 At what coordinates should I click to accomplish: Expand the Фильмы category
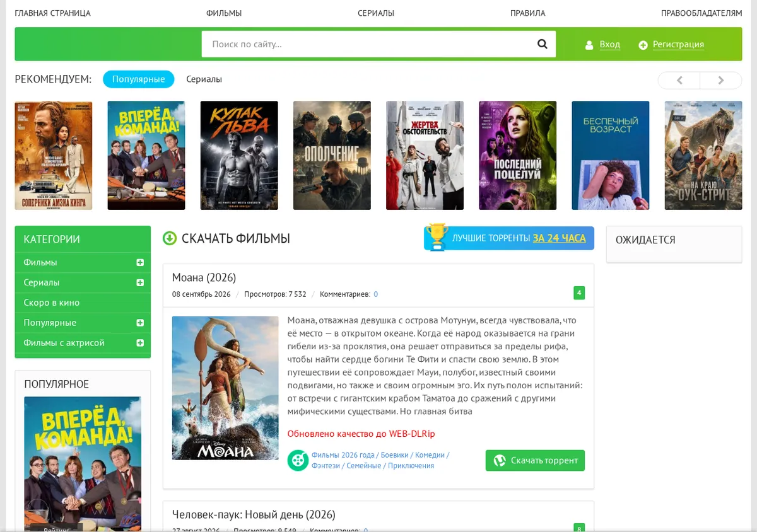tap(140, 262)
